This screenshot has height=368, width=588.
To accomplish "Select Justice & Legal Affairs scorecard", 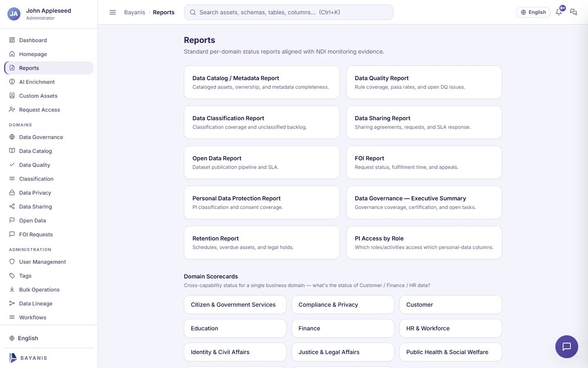I will pyautogui.click(x=343, y=352).
